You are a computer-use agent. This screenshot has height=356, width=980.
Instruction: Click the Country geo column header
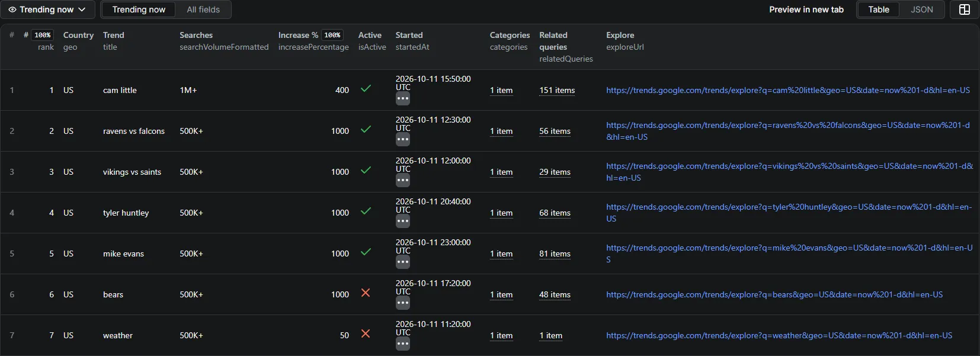[x=78, y=41]
